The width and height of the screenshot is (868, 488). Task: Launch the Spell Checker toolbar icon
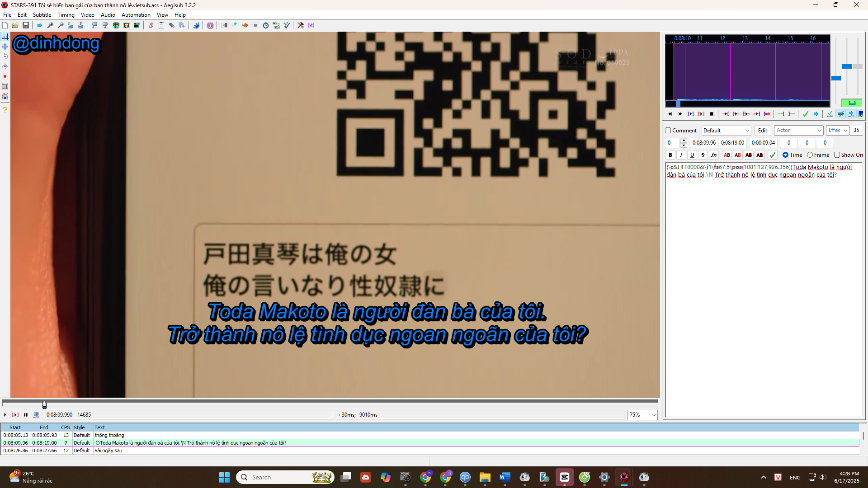click(x=287, y=25)
